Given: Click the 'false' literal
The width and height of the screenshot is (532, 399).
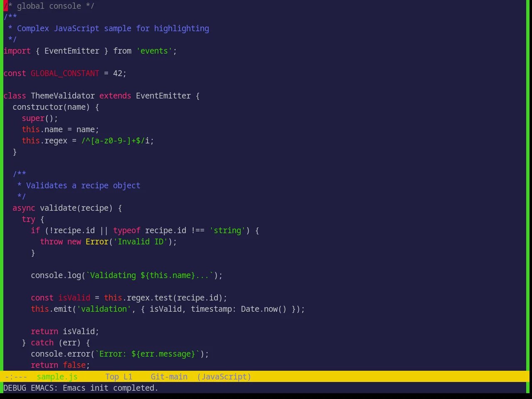Looking at the screenshot, I should pos(74,365).
